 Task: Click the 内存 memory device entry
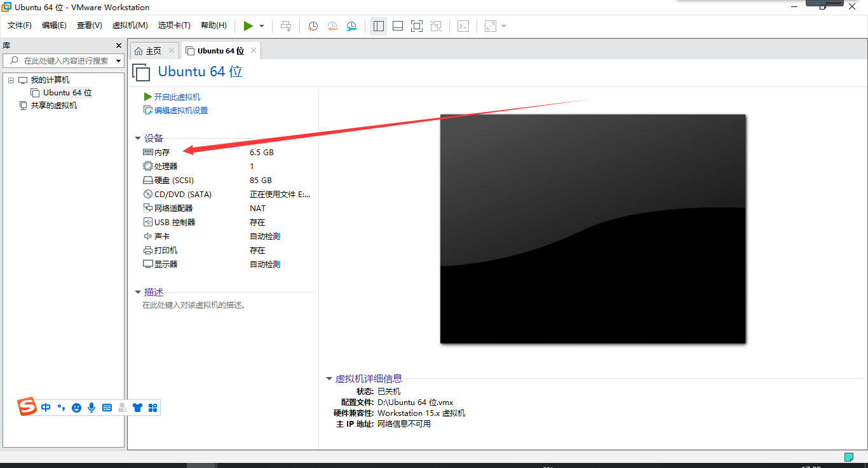pos(162,153)
